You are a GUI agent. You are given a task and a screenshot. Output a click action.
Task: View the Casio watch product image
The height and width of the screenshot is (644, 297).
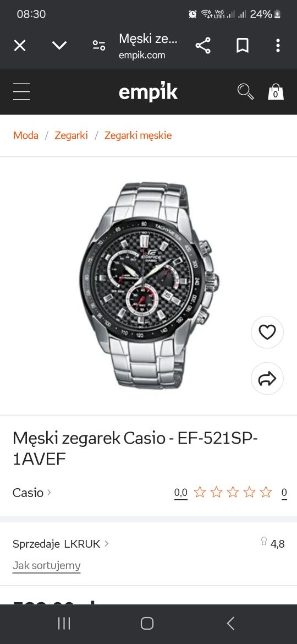[x=149, y=286]
